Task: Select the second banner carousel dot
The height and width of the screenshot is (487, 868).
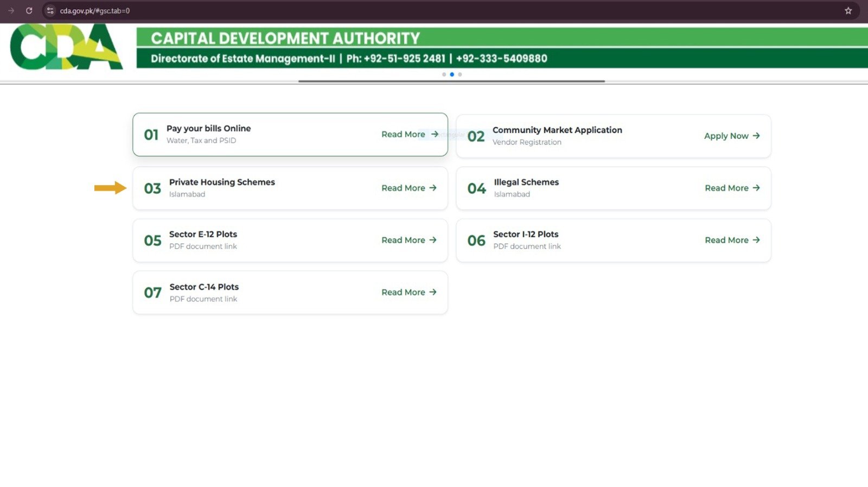Action: 452,74
